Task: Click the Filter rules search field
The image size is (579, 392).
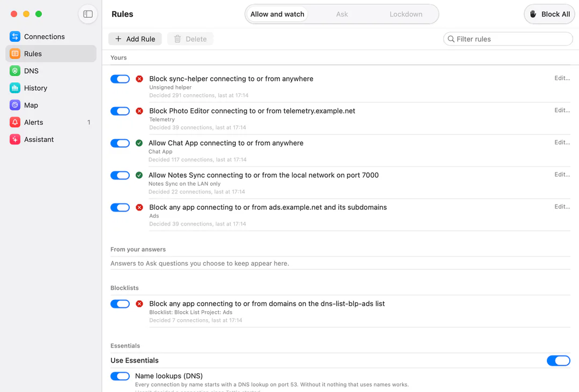Action: tap(508, 39)
